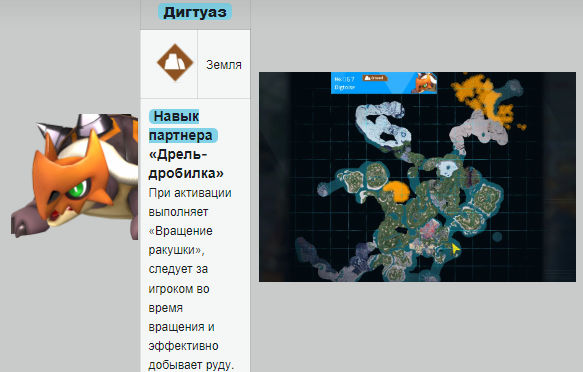
Task: Click the orange spawn area at map top
Action: (483, 100)
